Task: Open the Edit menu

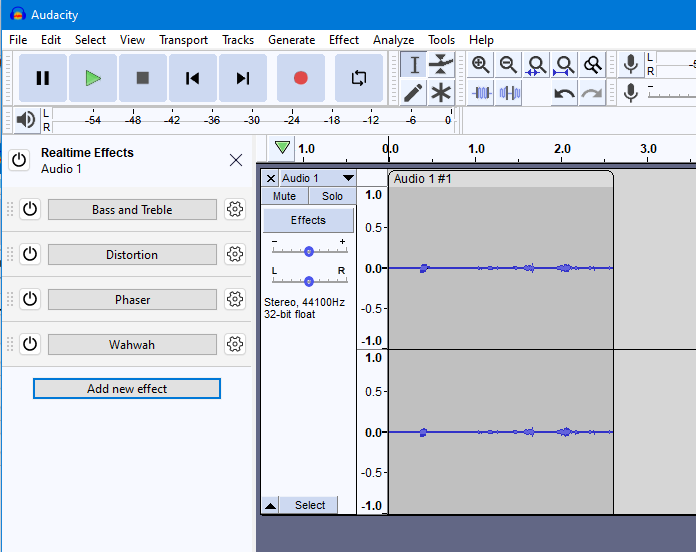Action: 51,40
